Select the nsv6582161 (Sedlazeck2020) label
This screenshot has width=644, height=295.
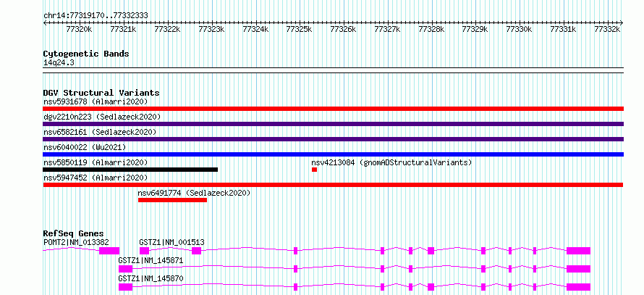point(100,132)
